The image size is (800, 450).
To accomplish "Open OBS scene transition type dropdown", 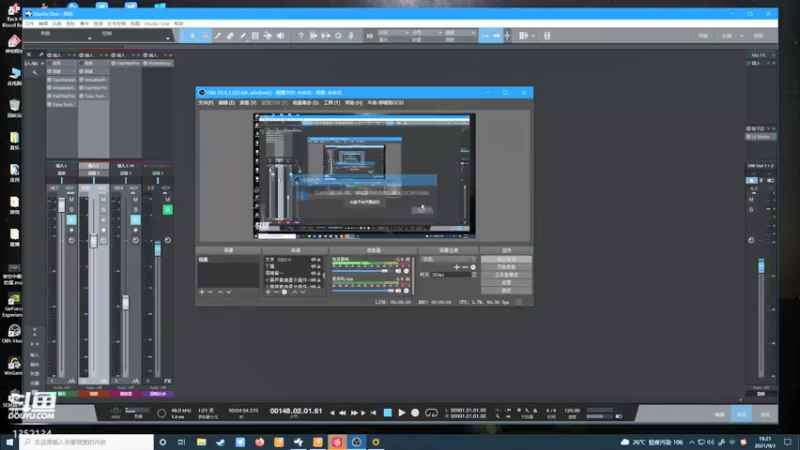I will click(x=448, y=259).
